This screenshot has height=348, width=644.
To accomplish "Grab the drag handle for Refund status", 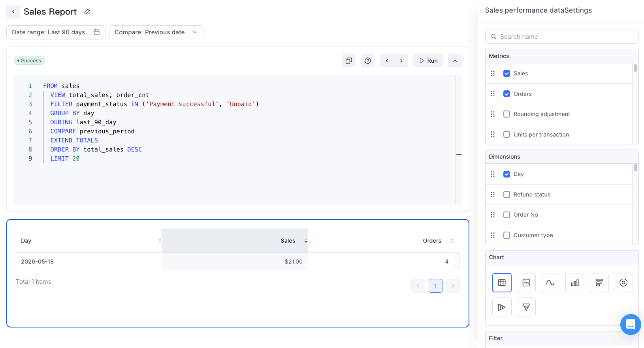I will pos(493,195).
